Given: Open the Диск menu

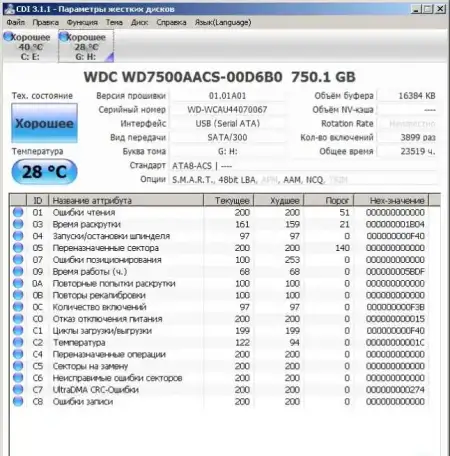Looking at the screenshot, I should pyautogui.click(x=139, y=22).
